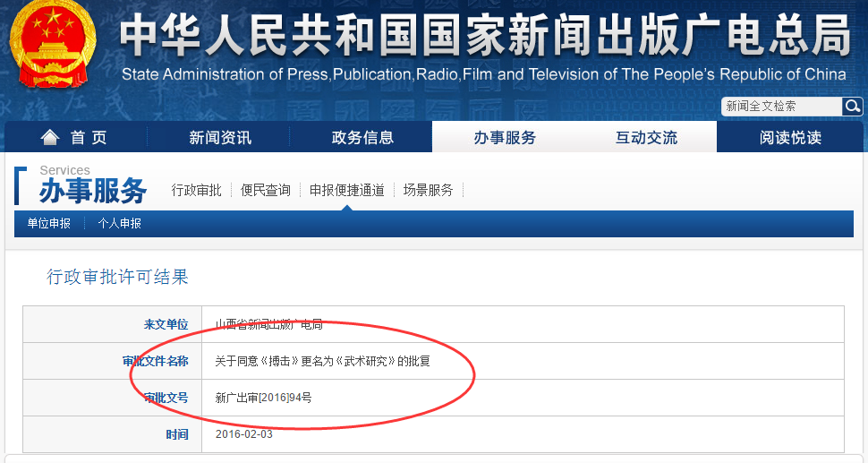Click the date 2016-02-03
This screenshot has width=868, height=463.
[x=244, y=434]
